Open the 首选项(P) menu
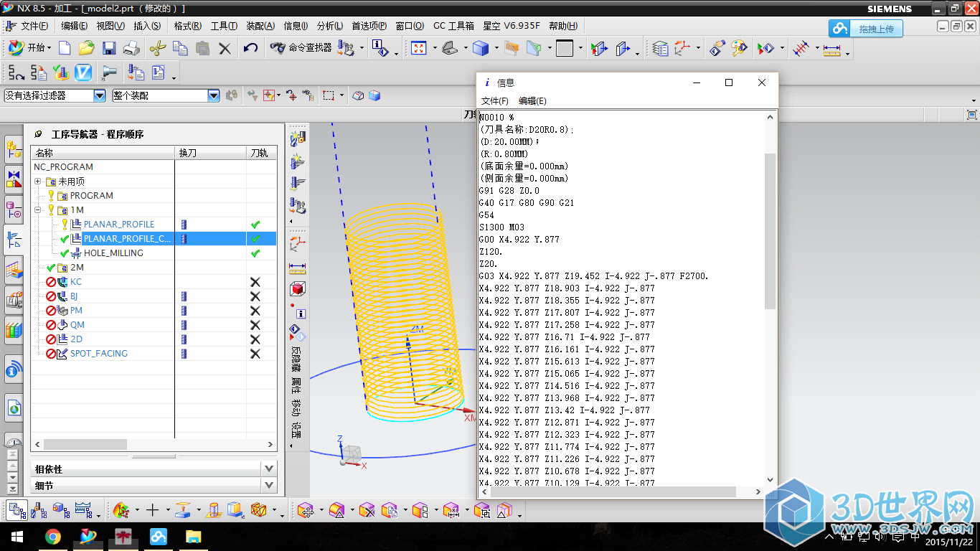Viewport: 980px width, 551px height. tap(369, 26)
